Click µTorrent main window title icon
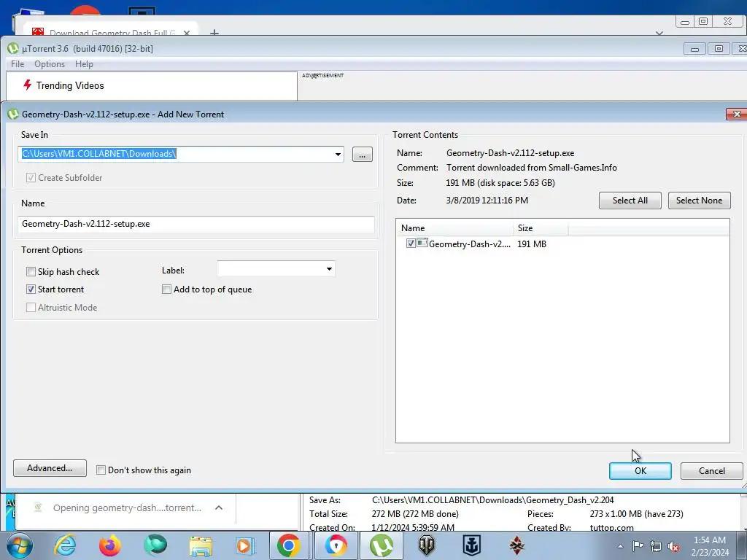The width and height of the screenshot is (747, 560). coord(13,49)
